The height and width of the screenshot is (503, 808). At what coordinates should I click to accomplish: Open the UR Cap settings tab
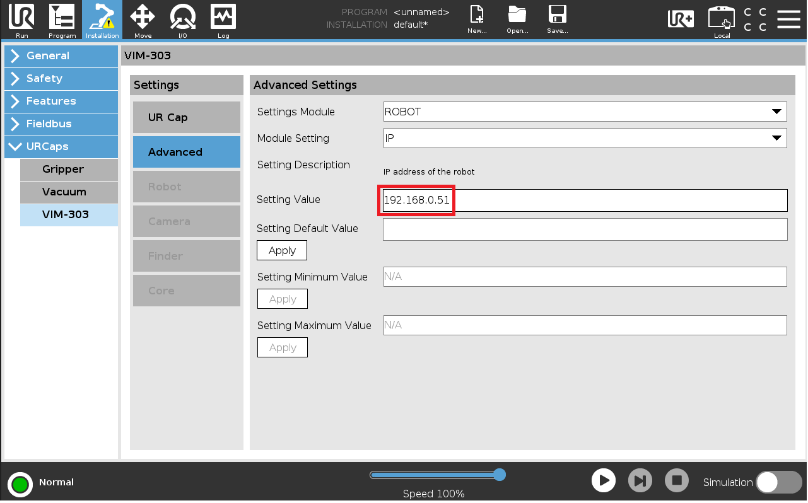tap(187, 118)
